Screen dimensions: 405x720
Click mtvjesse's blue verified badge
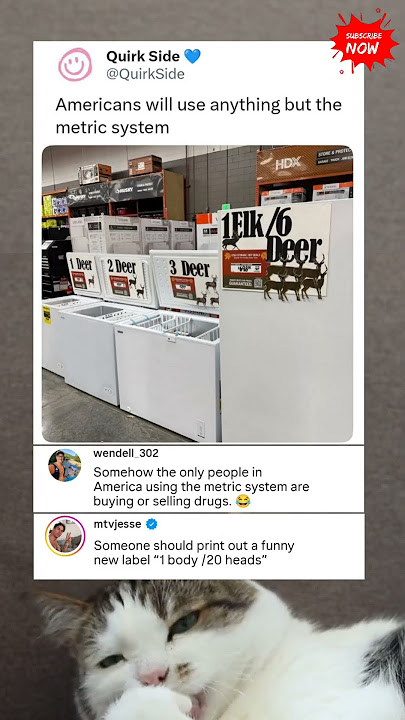click(x=152, y=524)
